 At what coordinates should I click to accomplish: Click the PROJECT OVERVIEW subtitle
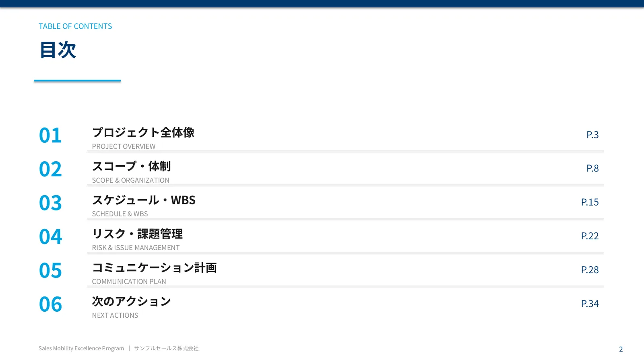point(124,146)
